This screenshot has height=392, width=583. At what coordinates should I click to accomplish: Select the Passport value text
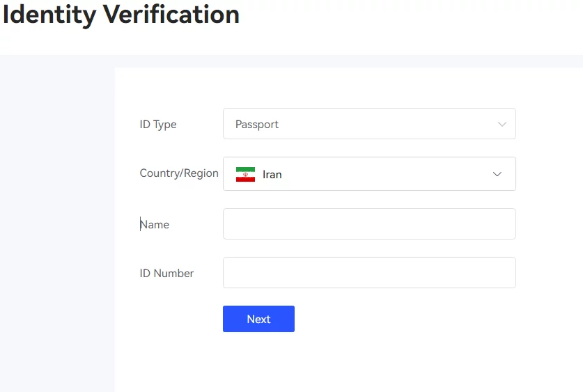(257, 125)
